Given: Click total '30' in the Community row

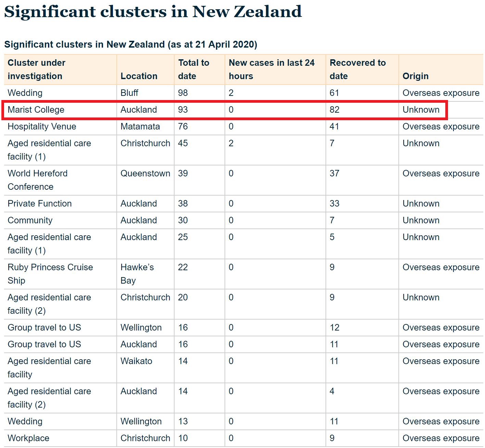Looking at the screenshot, I should pyautogui.click(x=183, y=220).
